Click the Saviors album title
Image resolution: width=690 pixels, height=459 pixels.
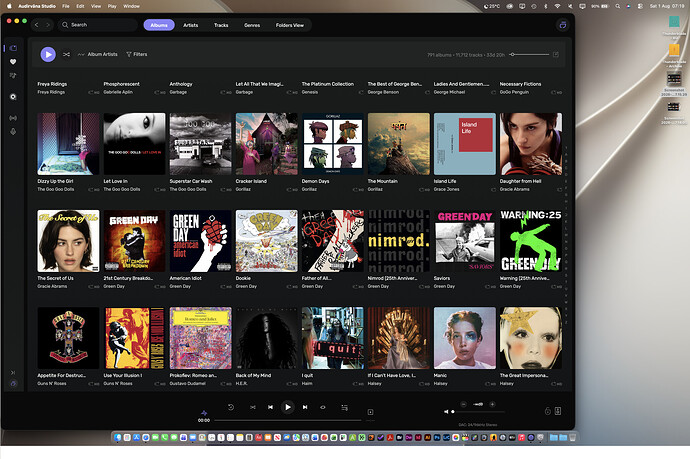442,279
